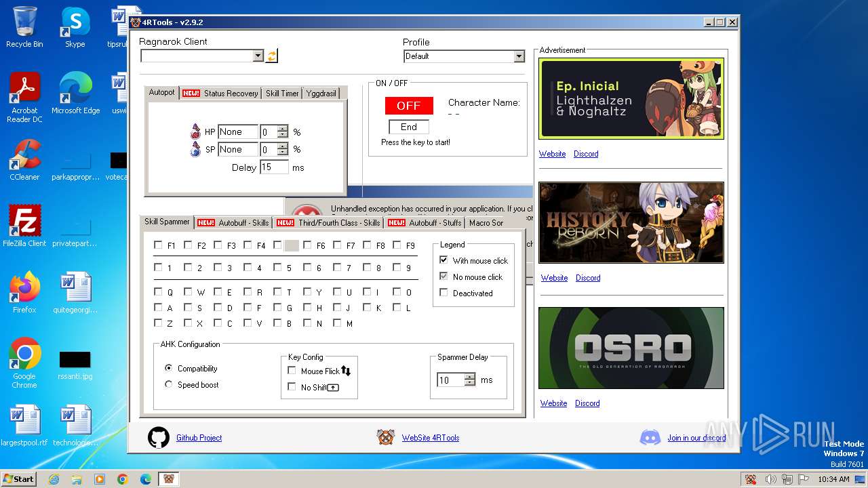Switch to Autopot tab
Image resolution: width=868 pixels, height=488 pixels.
162,92
